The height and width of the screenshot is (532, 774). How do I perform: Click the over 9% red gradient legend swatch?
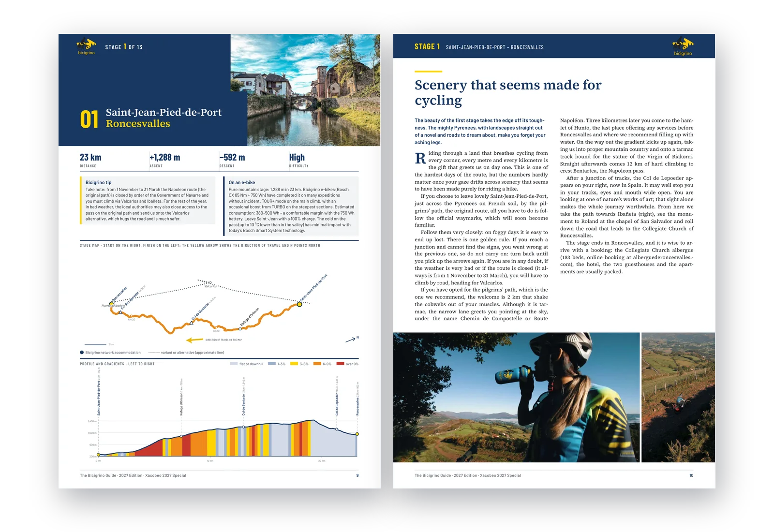pos(340,364)
